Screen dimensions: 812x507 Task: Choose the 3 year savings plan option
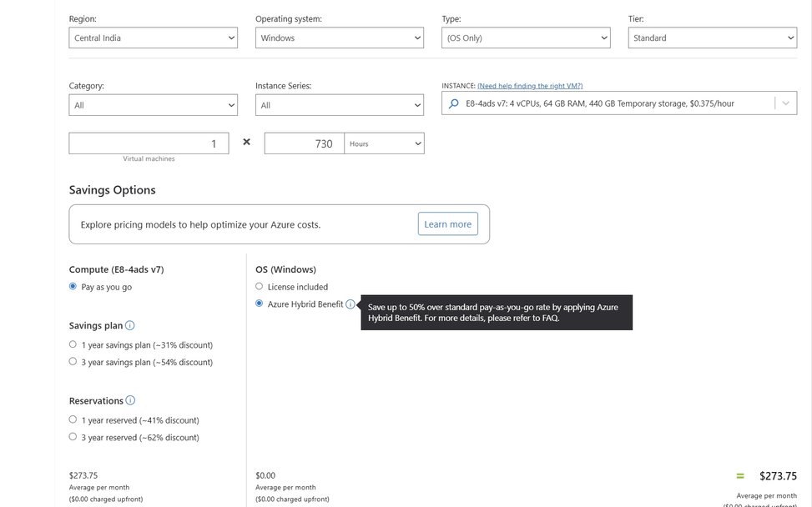[73, 360]
